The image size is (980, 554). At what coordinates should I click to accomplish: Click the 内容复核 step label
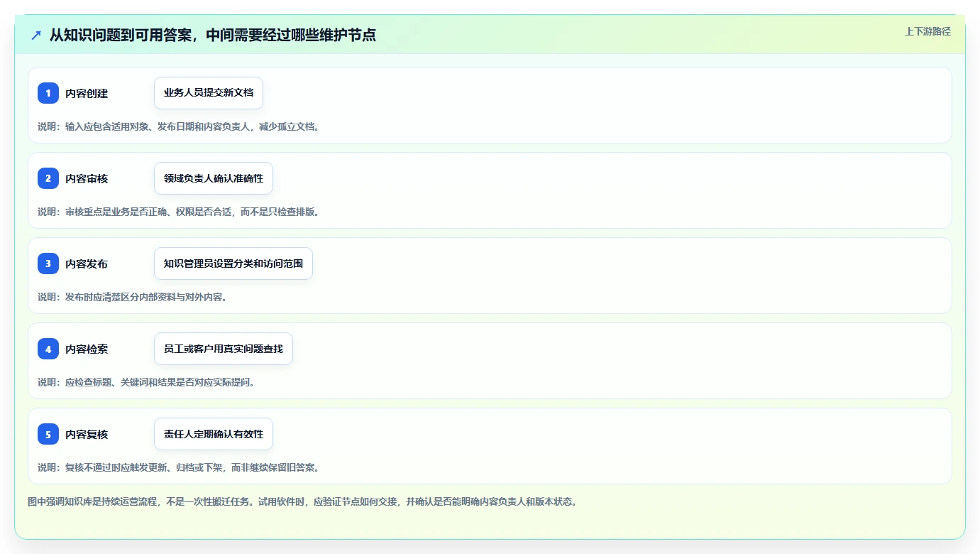pyautogui.click(x=87, y=434)
